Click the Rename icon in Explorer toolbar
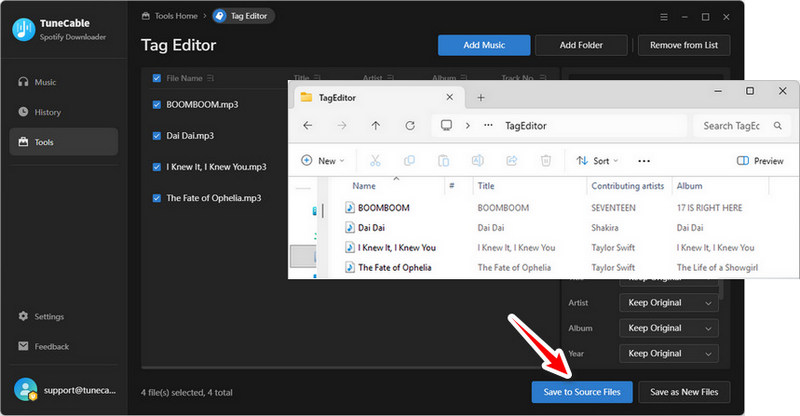Viewport: 800px width, 416px height. pos(478,161)
